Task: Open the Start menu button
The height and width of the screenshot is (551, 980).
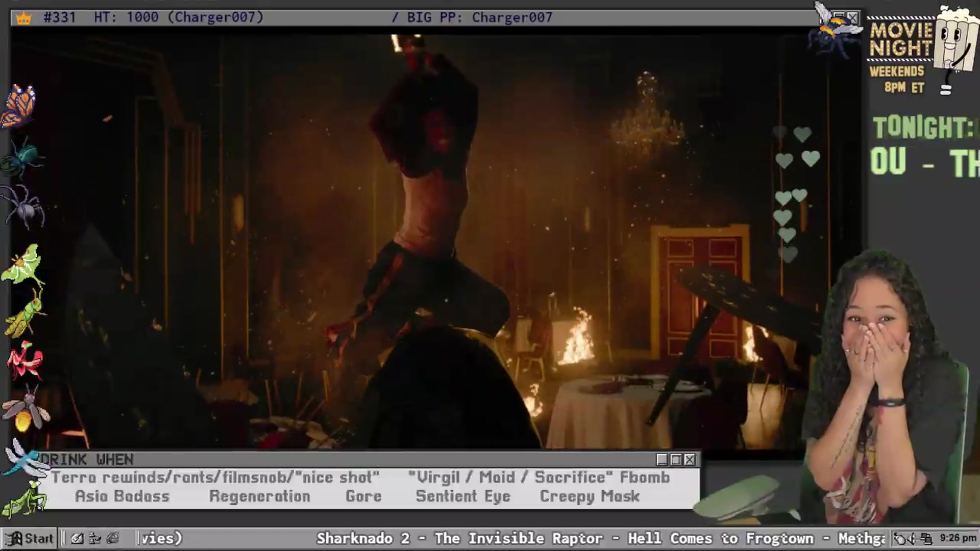Action: (29, 538)
